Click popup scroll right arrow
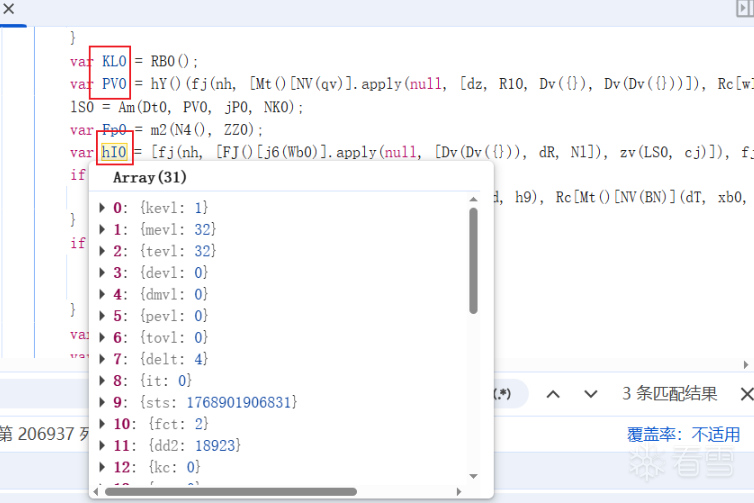 [x=459, y=491]
